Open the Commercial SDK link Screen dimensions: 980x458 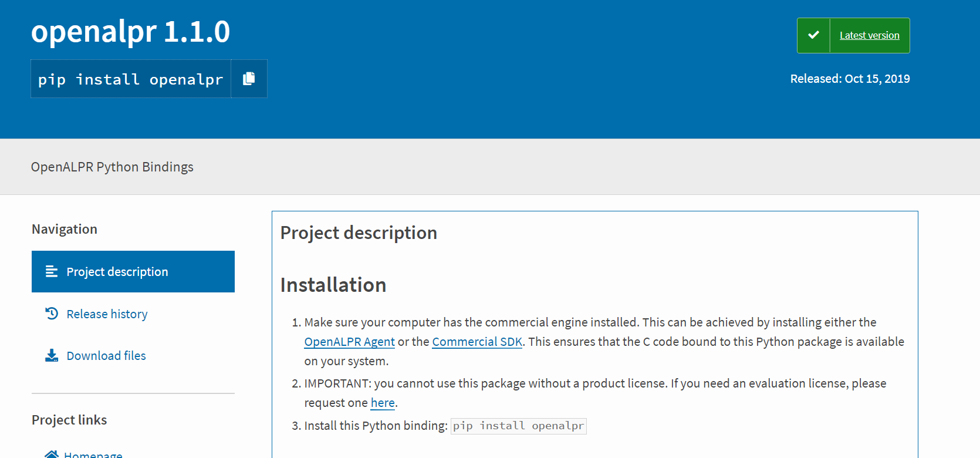(477, 342)
